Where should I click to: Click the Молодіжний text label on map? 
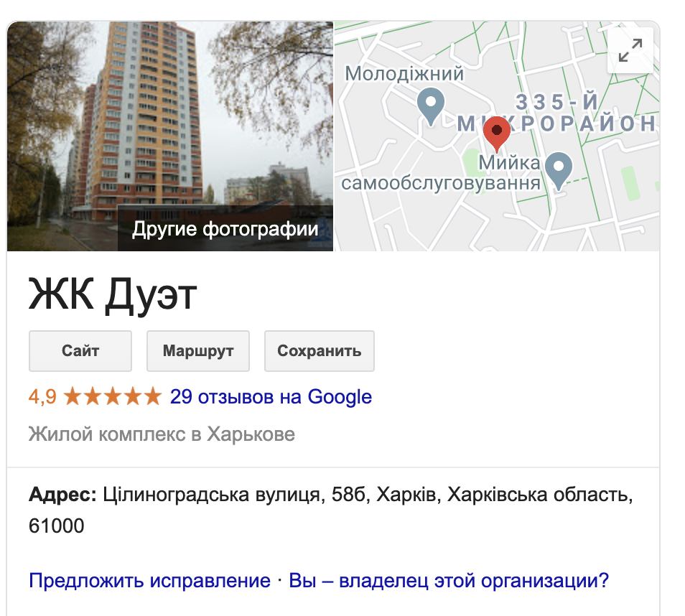[x=404, y=73]
